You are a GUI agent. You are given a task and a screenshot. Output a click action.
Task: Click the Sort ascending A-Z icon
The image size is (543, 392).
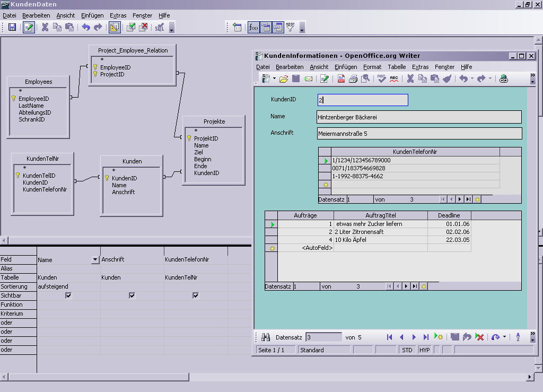(518, 337)
